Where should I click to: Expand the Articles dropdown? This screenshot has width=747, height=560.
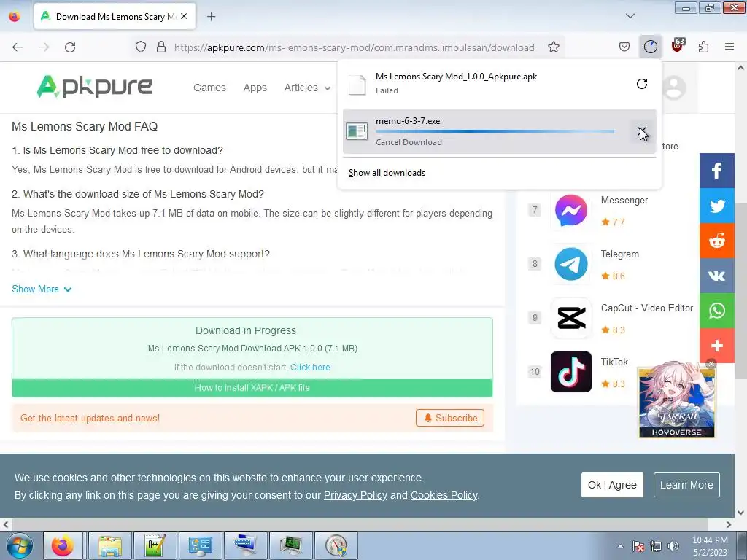[x=307, y=87]
